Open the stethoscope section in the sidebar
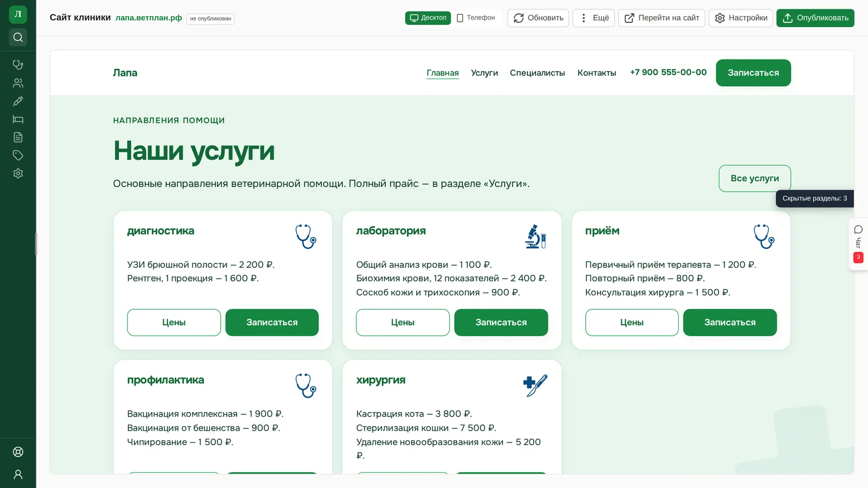868x488 pixels. [18, 65]
